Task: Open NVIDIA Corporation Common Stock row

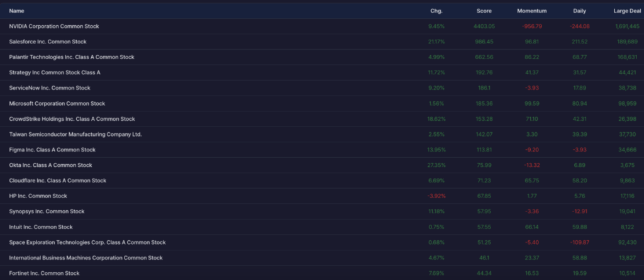Action: [x=322, y=26]
